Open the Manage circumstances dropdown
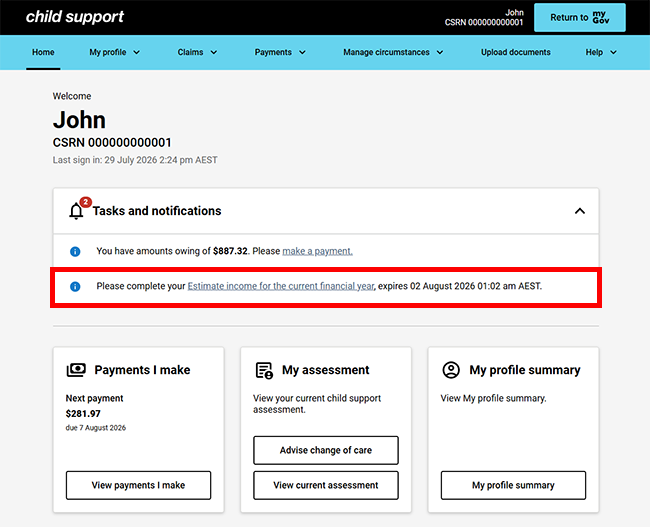 [x=393, y=52]
